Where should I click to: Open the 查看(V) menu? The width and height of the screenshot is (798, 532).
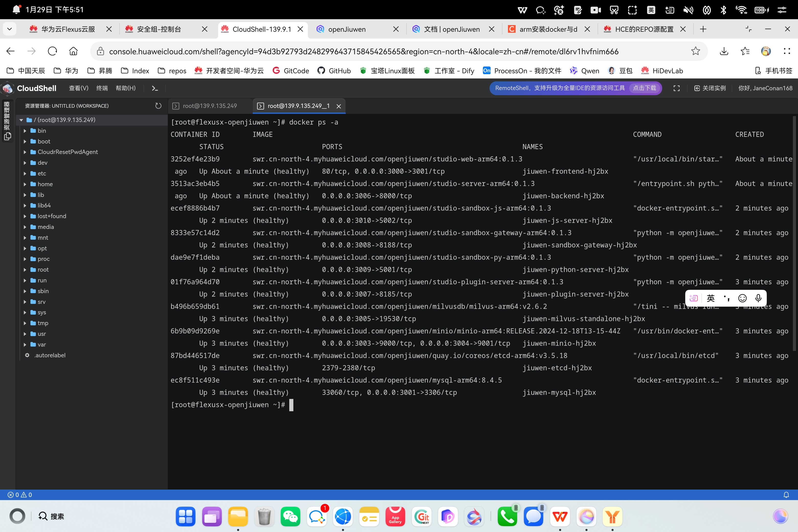[x=78, y=88]
